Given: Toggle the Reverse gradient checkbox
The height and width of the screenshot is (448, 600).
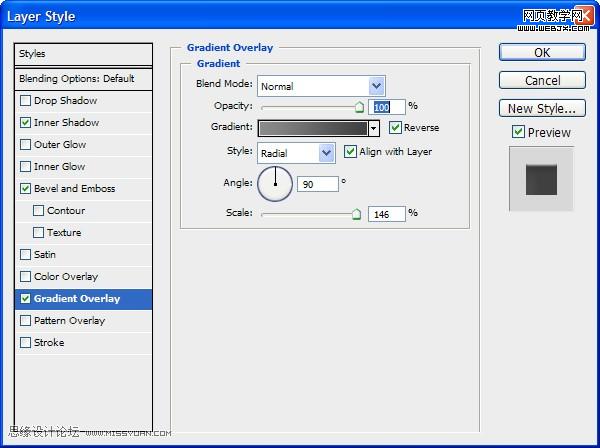Looking at the screenshot, I should [x=396, y=128].
